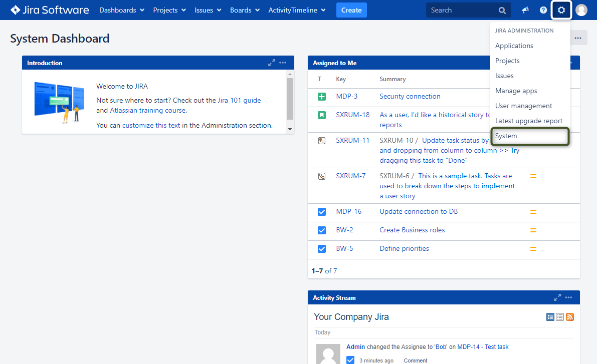Click the BW-5 medium priority icon
The image size is (597, 364).
(533, 249)
